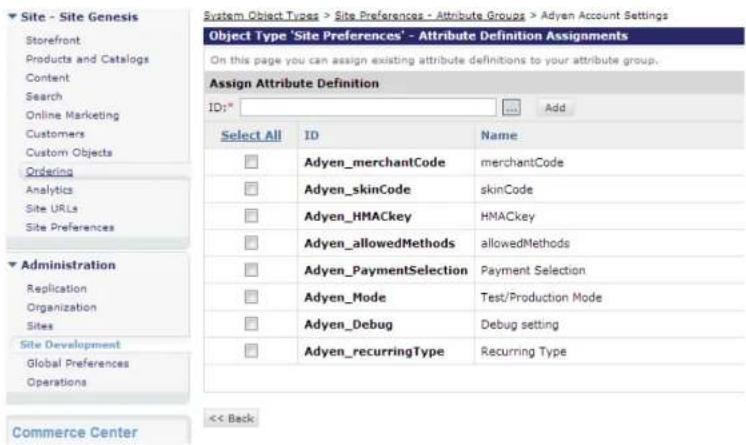
Task: Open the System Object Types breadcrumb
Action: pyautogui.click(x=261, y=16)
